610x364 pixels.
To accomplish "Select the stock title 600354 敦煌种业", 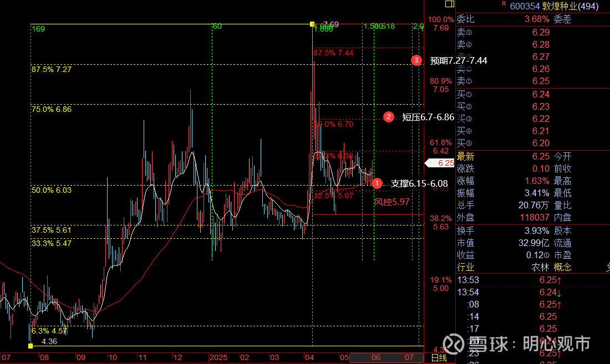I will pyautogui.click(x=554, y=6).
